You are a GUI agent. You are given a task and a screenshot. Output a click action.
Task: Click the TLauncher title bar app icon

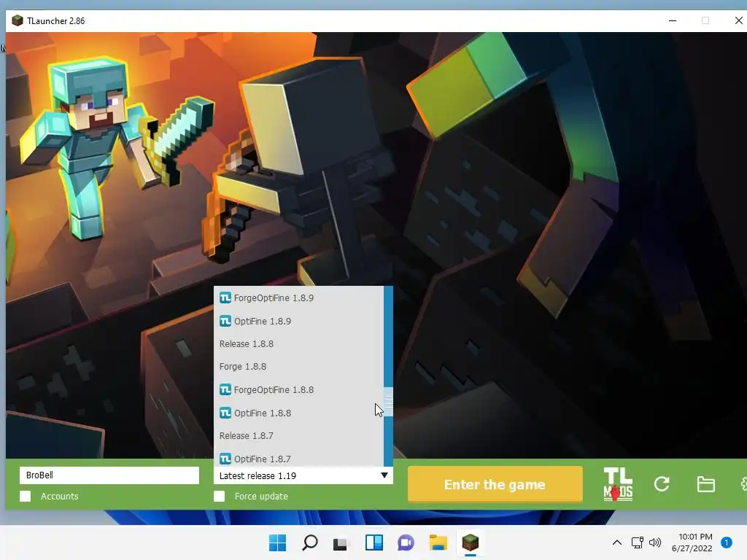click(x=18, y=20)
